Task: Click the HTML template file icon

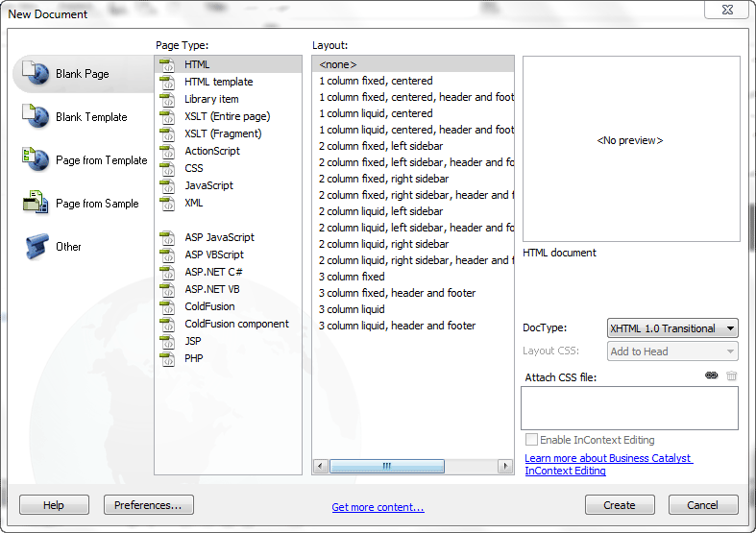Action: click(x=167, y=82)
